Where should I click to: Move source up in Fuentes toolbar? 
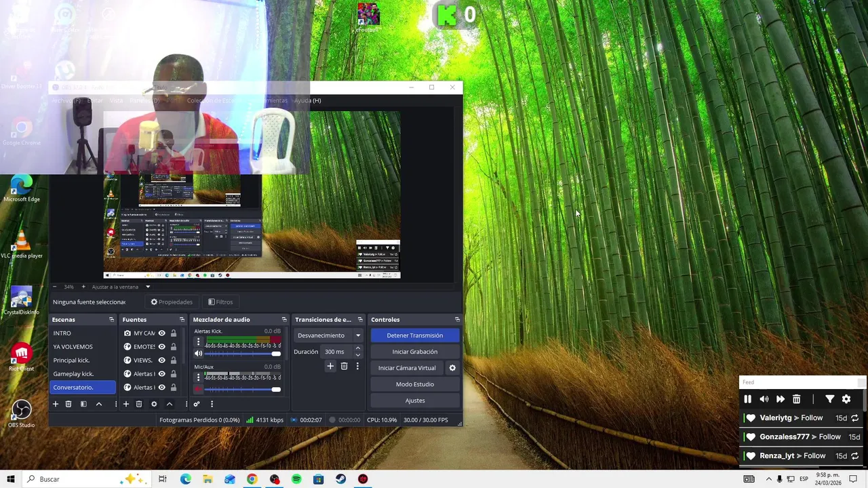pos(170,404)
